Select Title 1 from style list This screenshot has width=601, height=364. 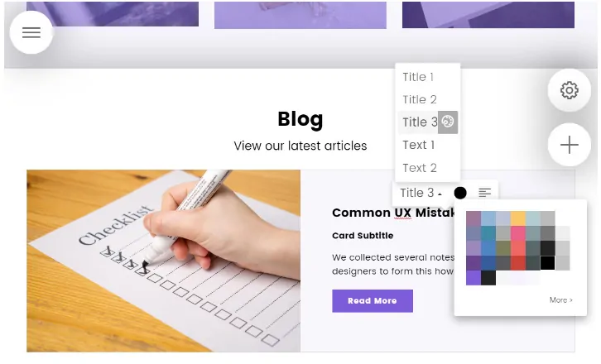(x=418, y=77)
